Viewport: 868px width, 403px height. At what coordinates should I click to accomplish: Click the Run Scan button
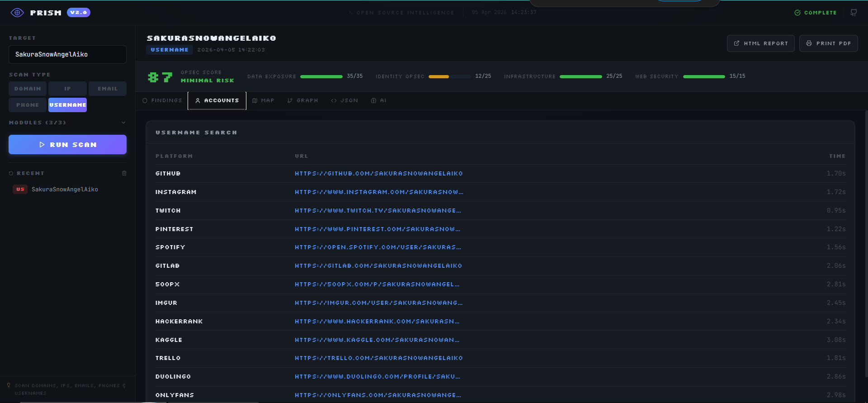coord(67,145)
